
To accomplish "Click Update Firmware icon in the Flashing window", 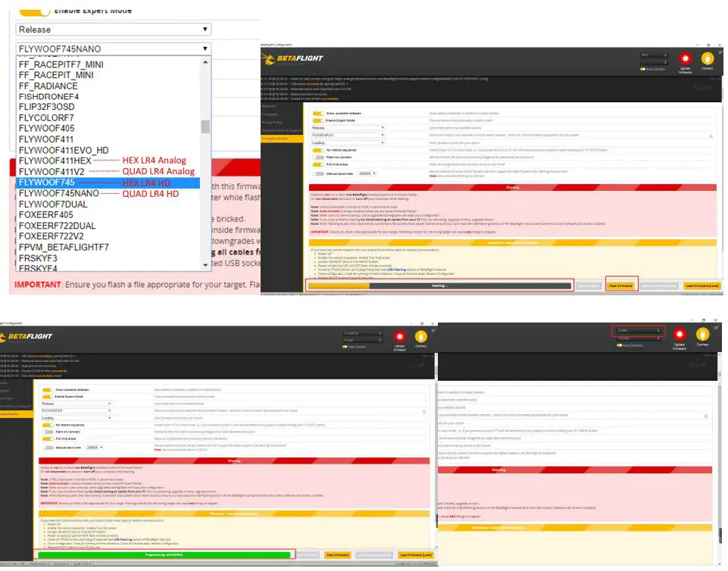I will click(685, 59).
